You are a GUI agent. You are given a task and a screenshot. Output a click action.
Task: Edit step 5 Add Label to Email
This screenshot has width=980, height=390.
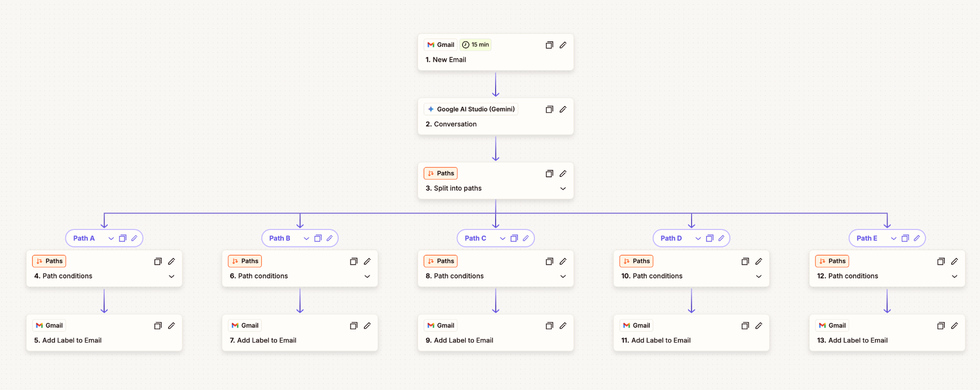[x=171, y=325]
